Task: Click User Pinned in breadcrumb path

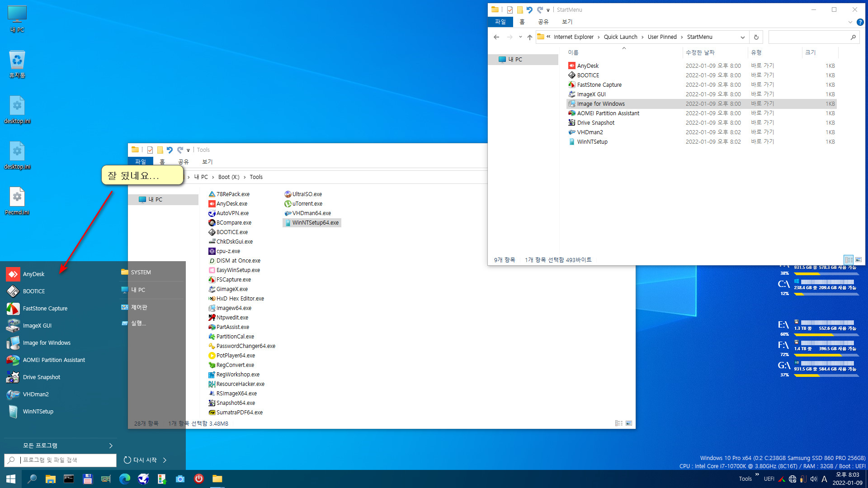Action: pos(662,37)
